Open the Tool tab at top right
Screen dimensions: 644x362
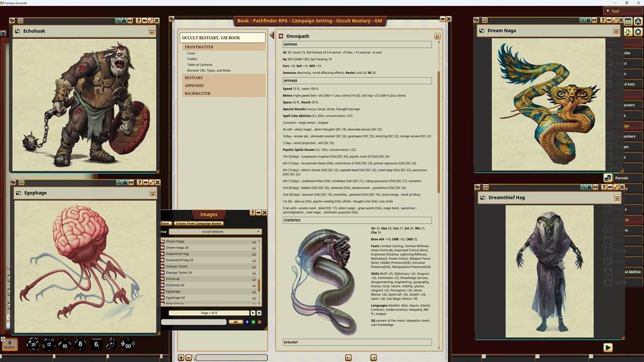click(x=615, y=11)
